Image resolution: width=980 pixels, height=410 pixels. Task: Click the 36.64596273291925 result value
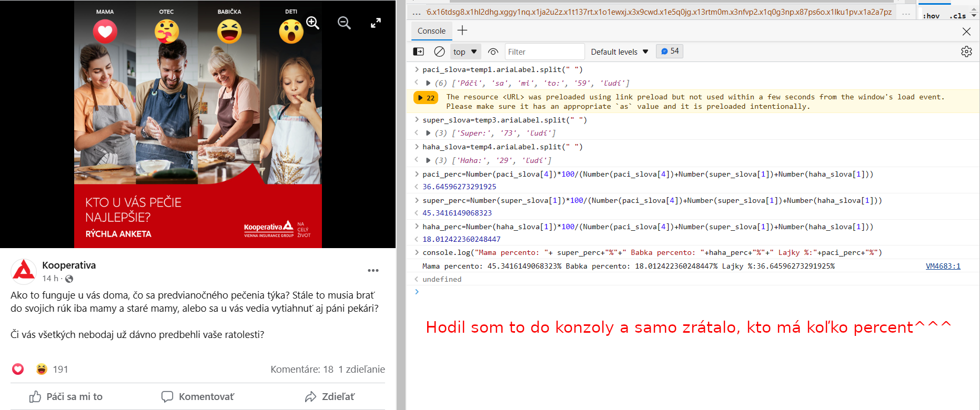click(459, 187)
